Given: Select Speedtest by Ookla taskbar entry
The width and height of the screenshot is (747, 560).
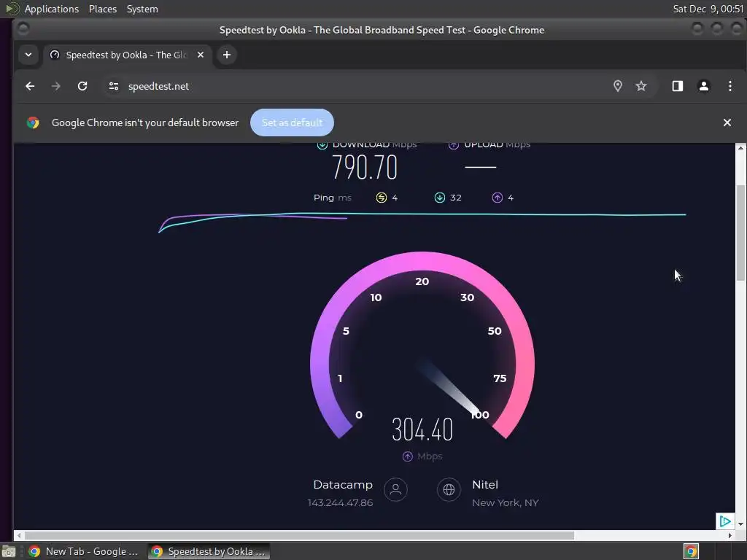Looking at the screenshot, I should 209,551.
